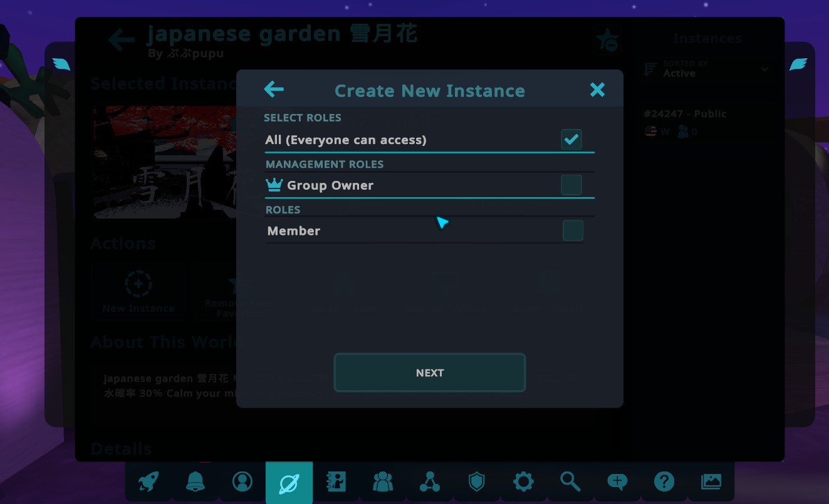The width and height of the screenshot is (829, 504).
Task: Switch to the Profile tab
Action: 242,482
